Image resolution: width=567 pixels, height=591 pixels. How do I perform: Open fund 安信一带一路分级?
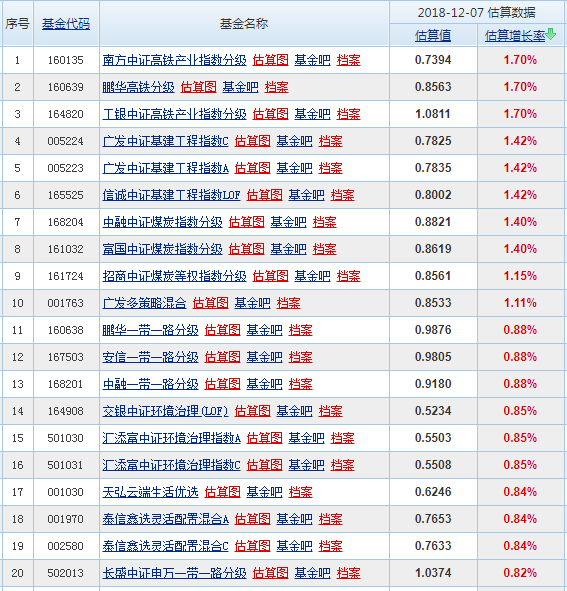150,357
